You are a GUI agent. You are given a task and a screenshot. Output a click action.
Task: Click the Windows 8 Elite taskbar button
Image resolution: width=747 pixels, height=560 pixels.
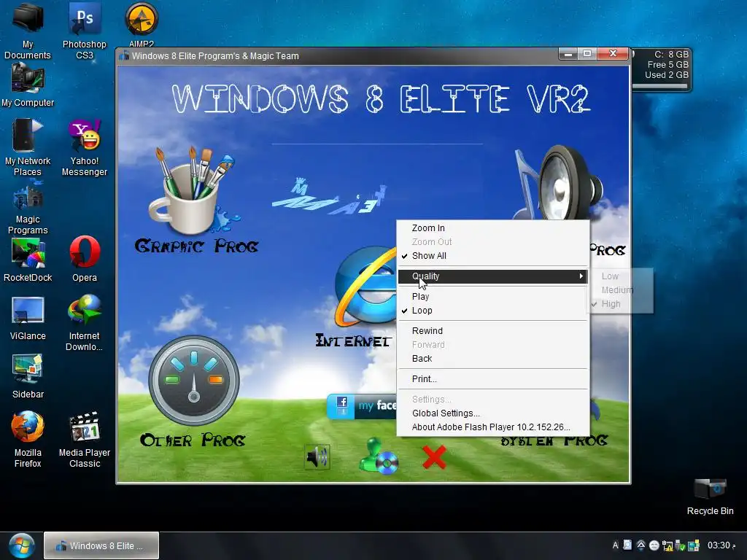click(x=101, y=545)
